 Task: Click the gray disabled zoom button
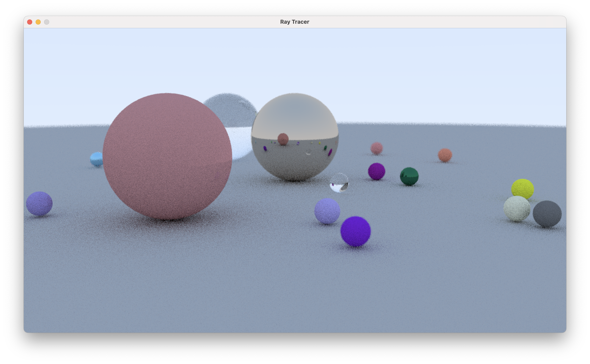coord(46,22)
